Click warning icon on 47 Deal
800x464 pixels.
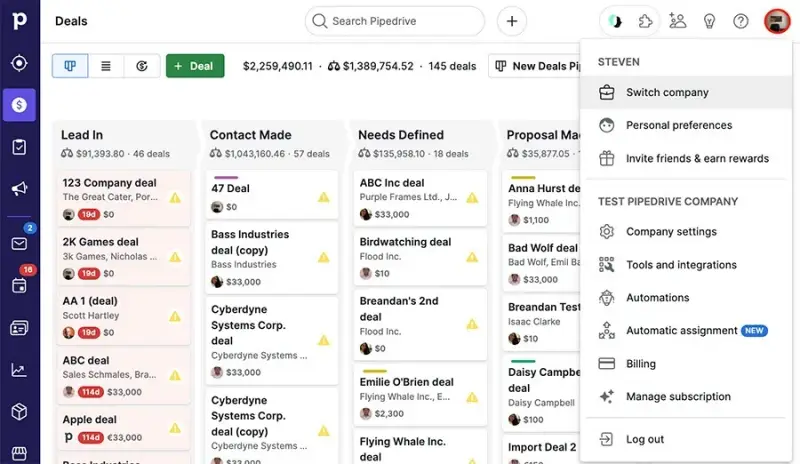coord(323,197)
